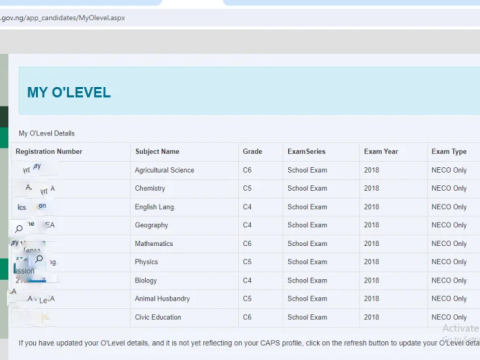480x360 pixels.
Task: Click the browser address bar URL
Action: coord(62,18)
